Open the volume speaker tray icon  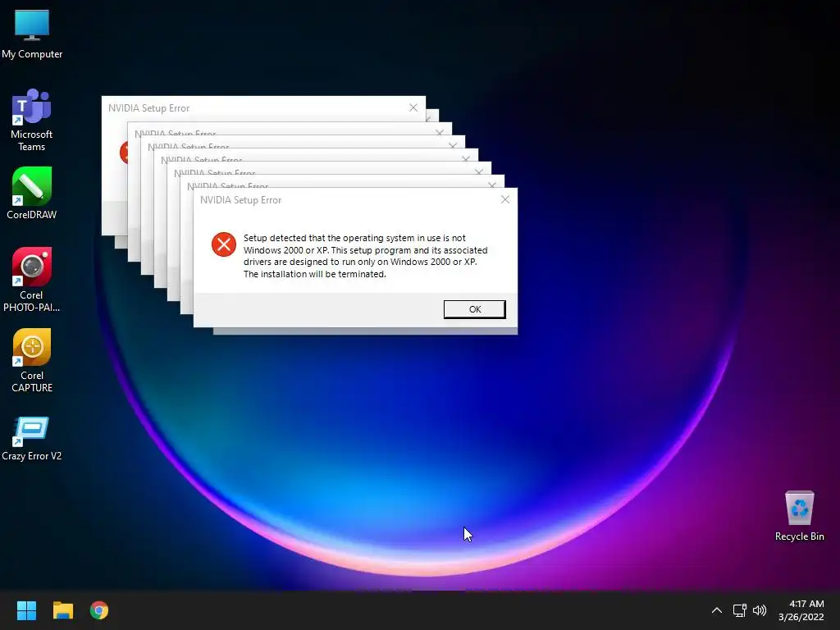click(x=760, y=610)
